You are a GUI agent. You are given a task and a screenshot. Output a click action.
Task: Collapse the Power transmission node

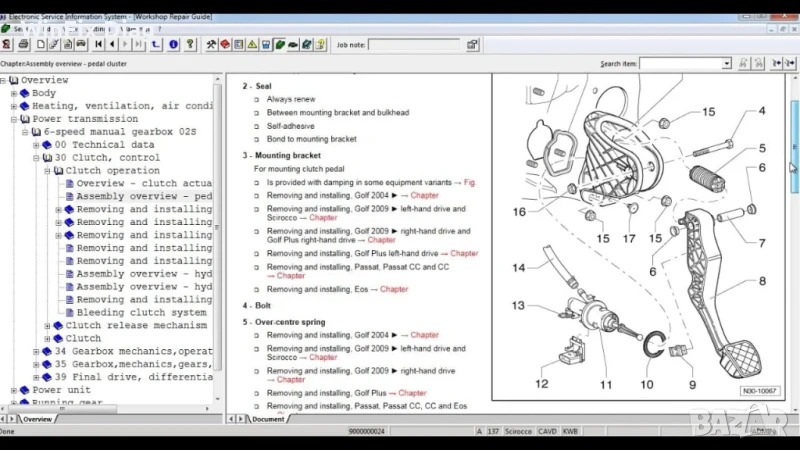(14, 119)
